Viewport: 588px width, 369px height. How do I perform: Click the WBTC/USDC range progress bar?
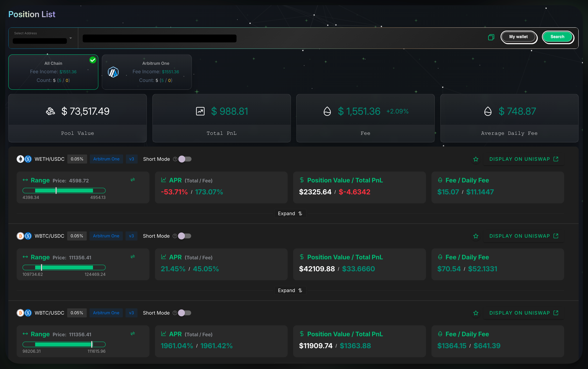click(x=64, y=267)
